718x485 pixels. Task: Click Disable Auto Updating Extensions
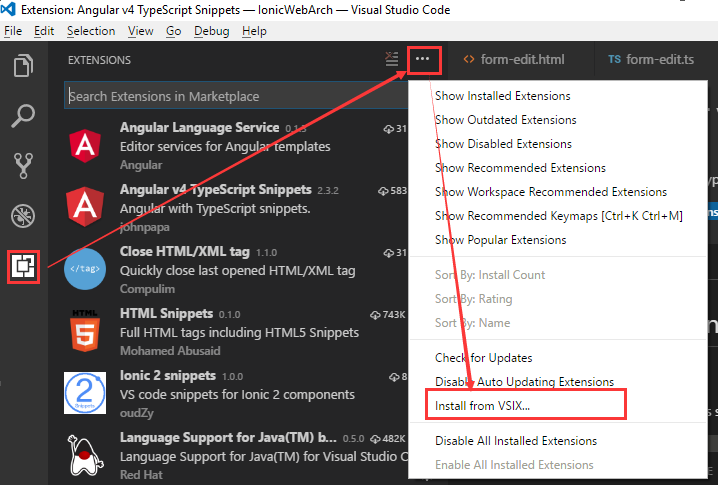524,382
